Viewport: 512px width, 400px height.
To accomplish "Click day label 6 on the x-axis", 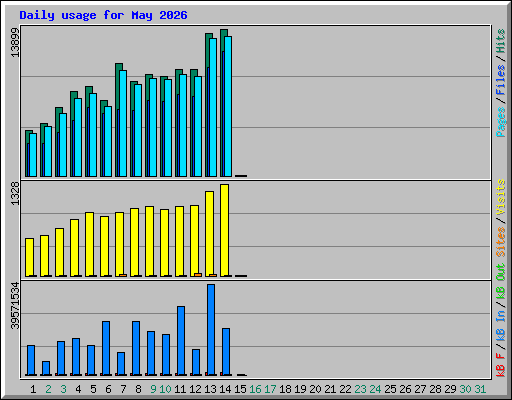I will [108, 389].
